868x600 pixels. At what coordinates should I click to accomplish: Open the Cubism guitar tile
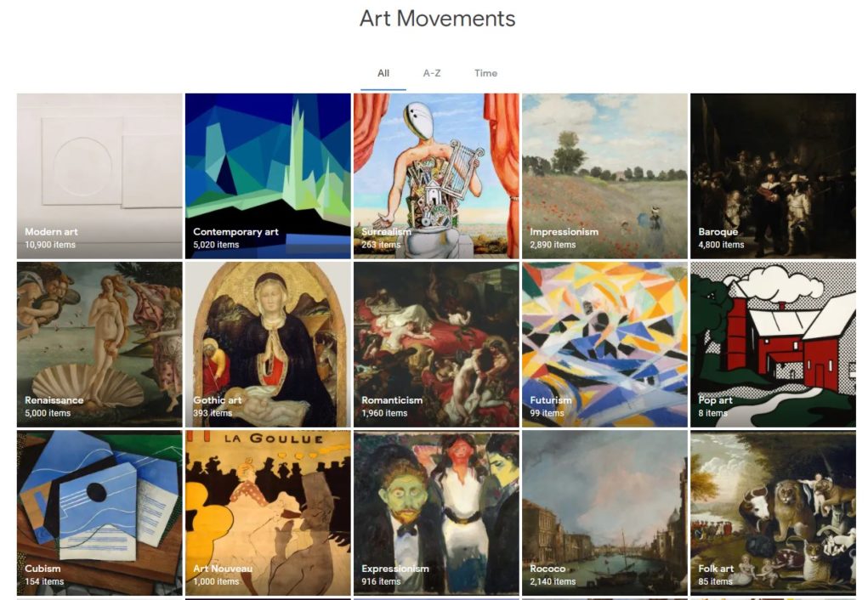[x=99, y=513]
